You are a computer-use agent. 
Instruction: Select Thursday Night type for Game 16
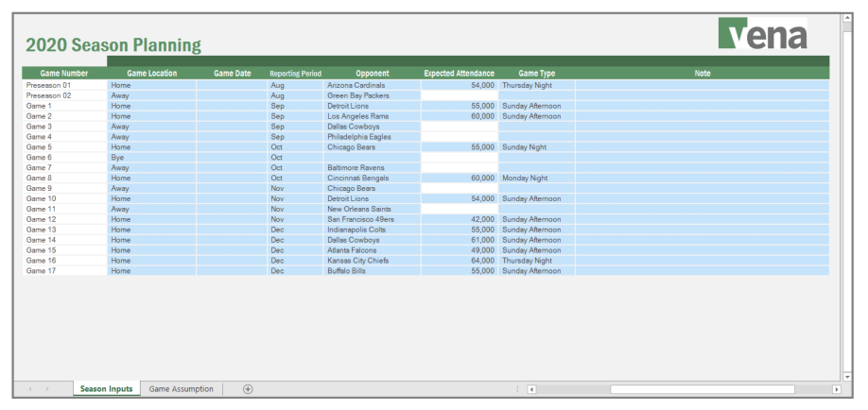tap(536, 261)
